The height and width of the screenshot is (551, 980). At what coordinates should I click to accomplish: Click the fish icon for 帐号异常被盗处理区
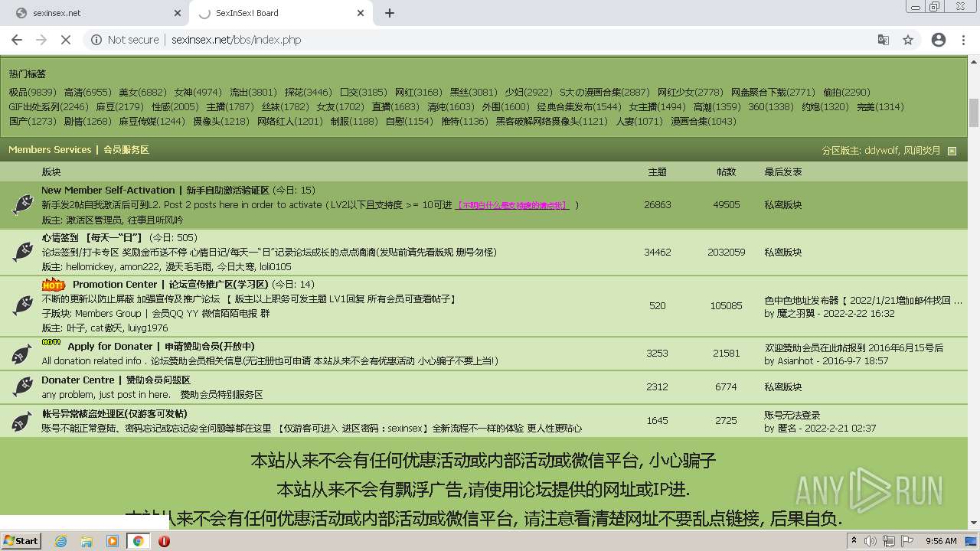(x=22, y=420)
